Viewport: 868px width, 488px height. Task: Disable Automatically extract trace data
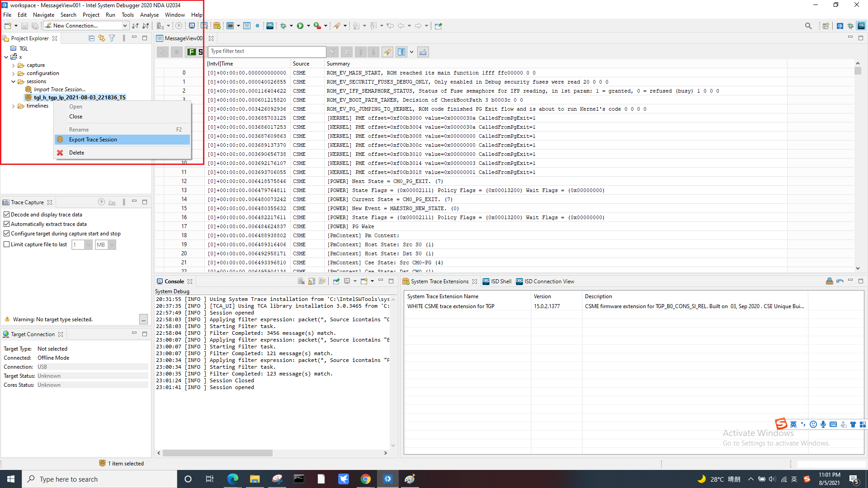coord(7,224)
